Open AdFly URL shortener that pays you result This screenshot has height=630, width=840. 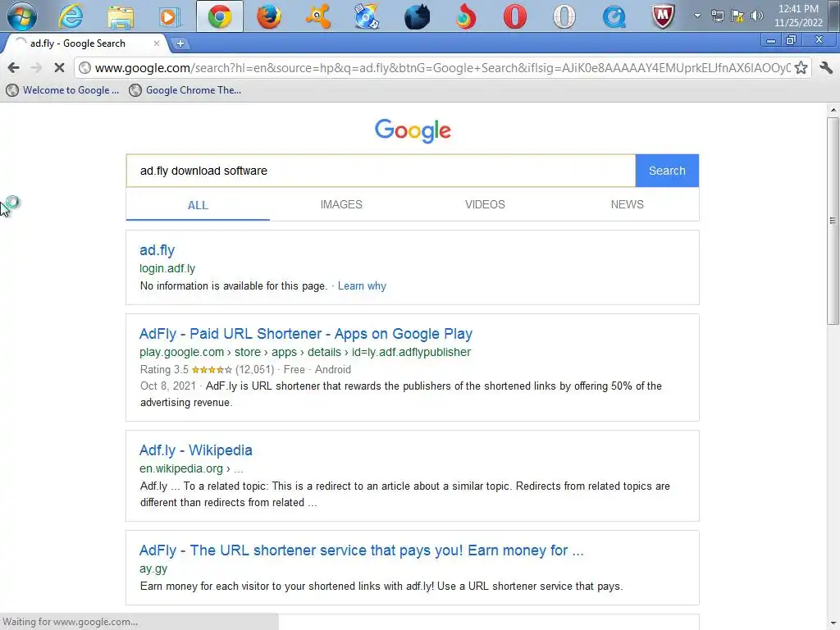point(362,550)
